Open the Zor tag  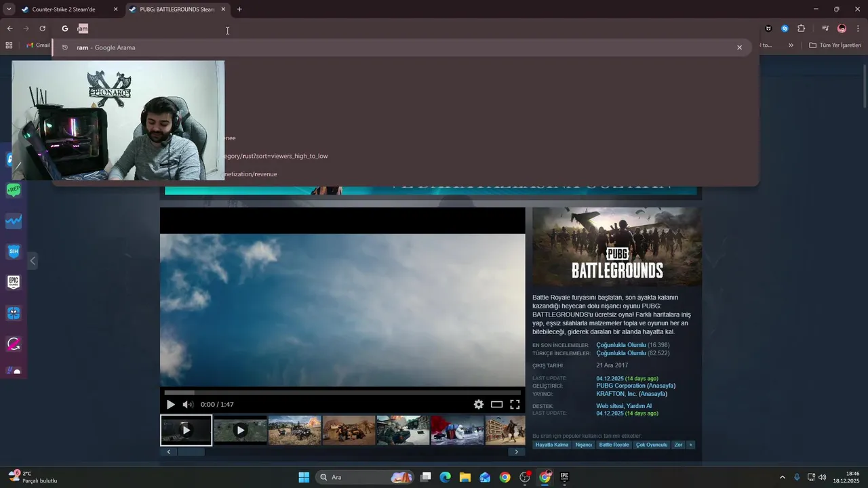point(678,445)
